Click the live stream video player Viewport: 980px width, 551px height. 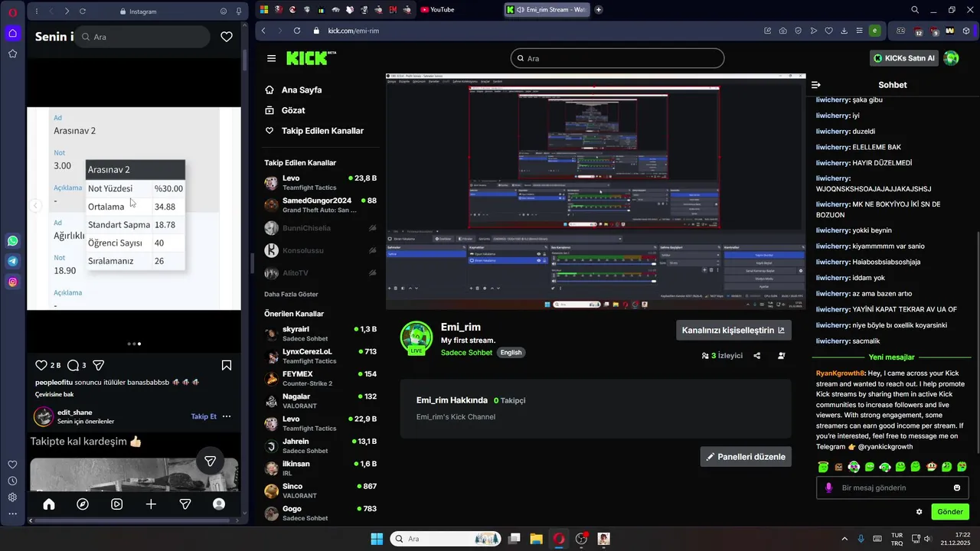(x=596, y=191)
